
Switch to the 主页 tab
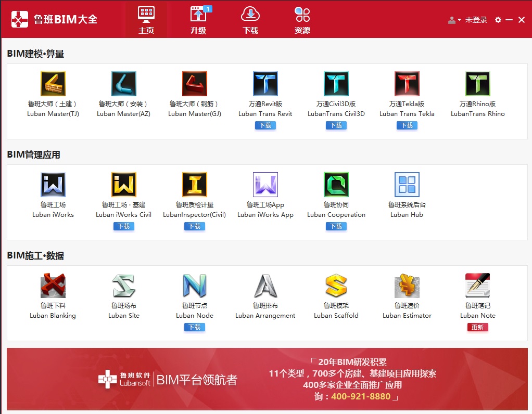(x=146, y=20)
